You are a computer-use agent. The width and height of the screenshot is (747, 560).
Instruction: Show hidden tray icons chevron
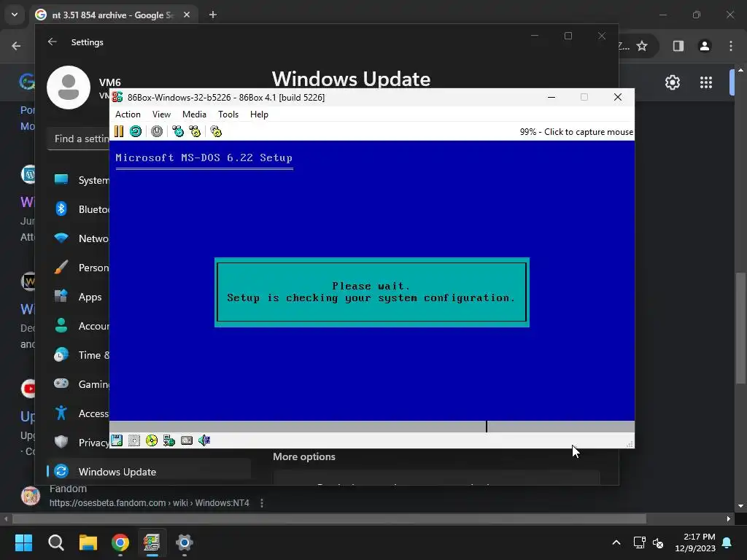coord(616,542)
